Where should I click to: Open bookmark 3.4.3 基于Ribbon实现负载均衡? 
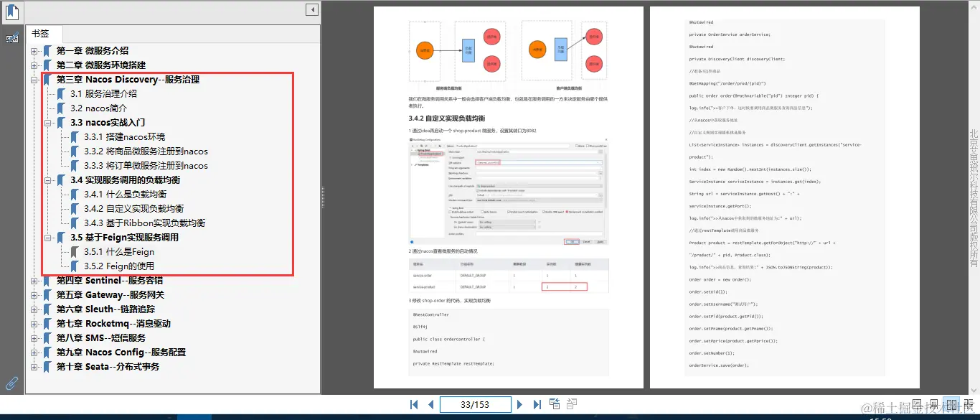144,223
